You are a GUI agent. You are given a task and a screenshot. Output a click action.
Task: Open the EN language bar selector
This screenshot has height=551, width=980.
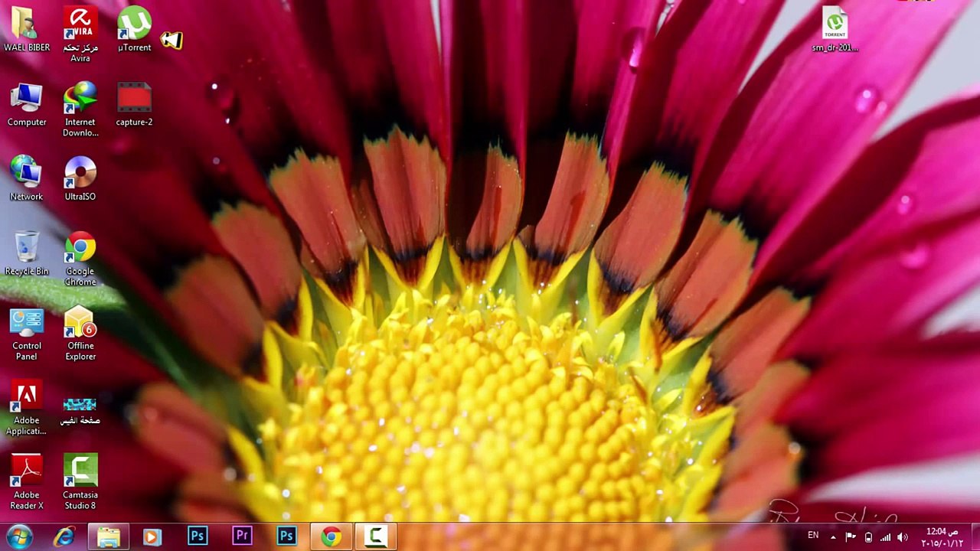click(x=813, y=536)
